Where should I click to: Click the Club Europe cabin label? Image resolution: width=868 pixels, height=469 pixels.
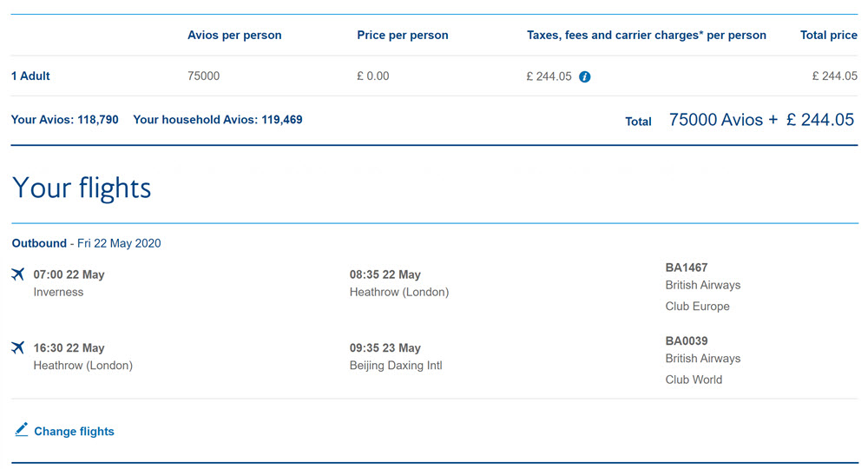click(x=698, y=307)
